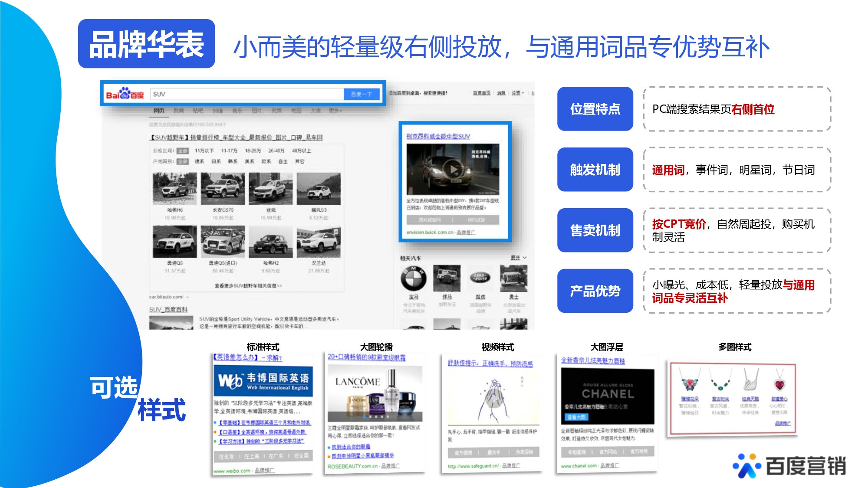
Task: Click the Lancome product carousel image
Action: [x=375, y=393]
